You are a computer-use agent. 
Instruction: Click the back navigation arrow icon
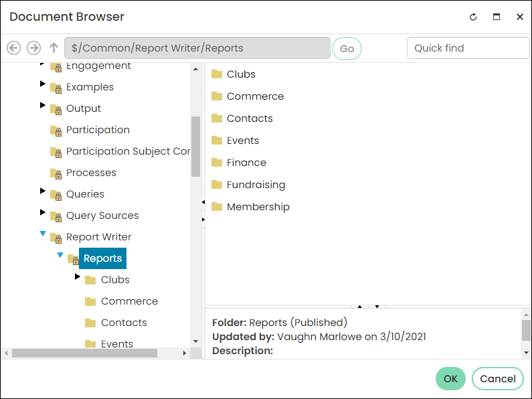tap(13, 48)
